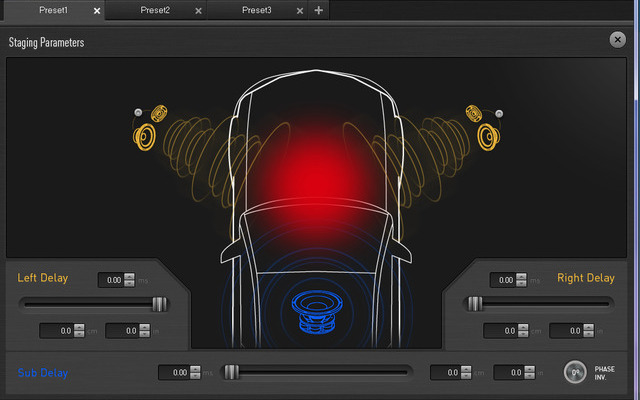Viewport: 640px width, 400px height.
Task: Click the blue subwoofer icon in car
Action: pyautogui.click(x=317, y=311)
